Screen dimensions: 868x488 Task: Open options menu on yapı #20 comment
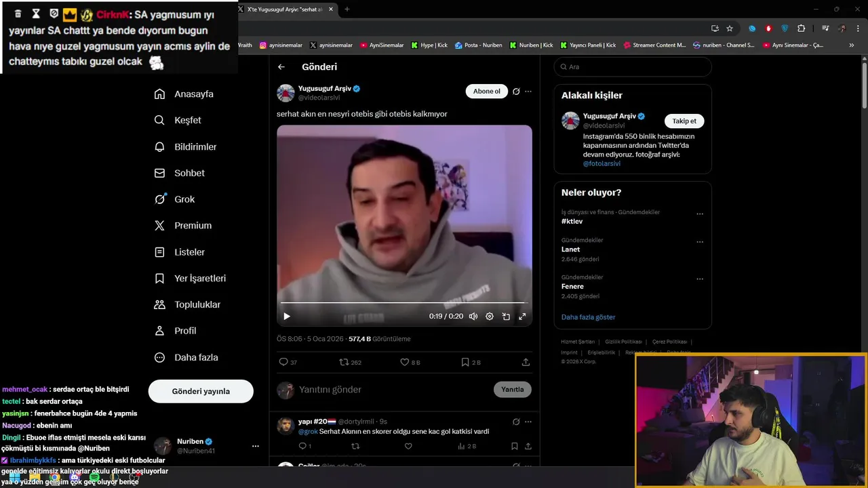pyautogui.click(x=528, y=422)
